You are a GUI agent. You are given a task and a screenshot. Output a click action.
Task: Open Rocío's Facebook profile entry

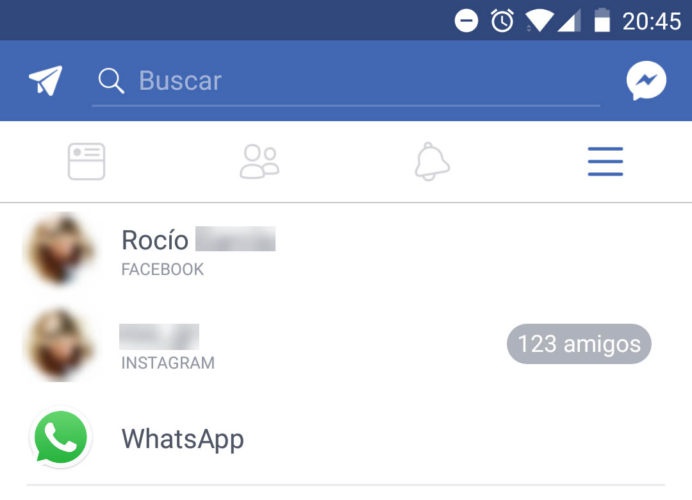click(346, 250)
